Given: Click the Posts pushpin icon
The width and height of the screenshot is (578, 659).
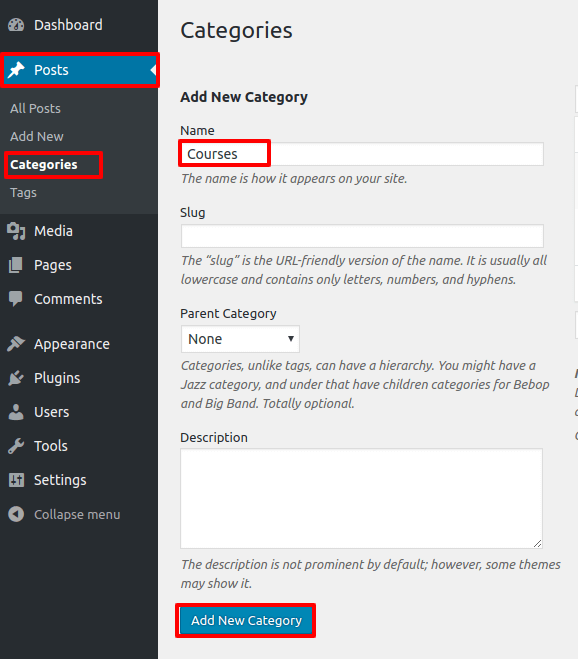Looking at the screenshot, I should tap(16, 70).
